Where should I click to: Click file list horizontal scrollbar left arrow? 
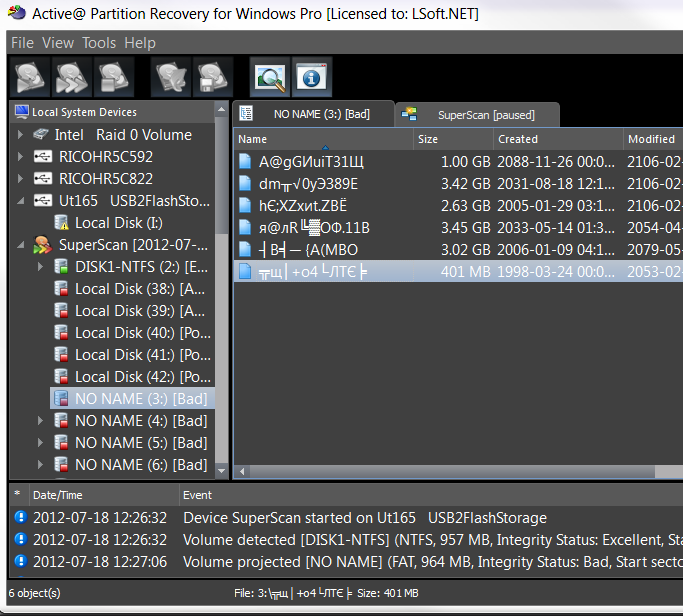tap(242, 471)
